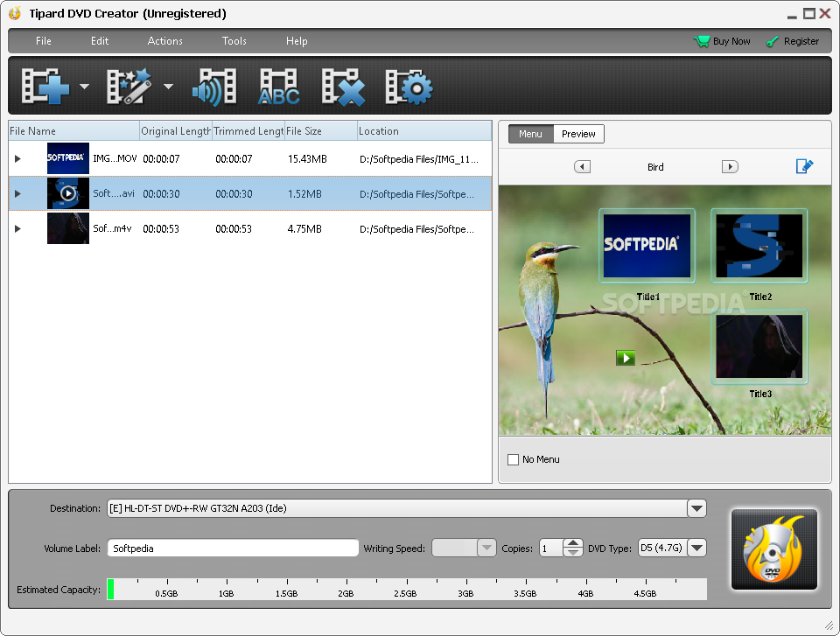
Task: Click the Buy Now cart link
Action: tap(722, 41)
